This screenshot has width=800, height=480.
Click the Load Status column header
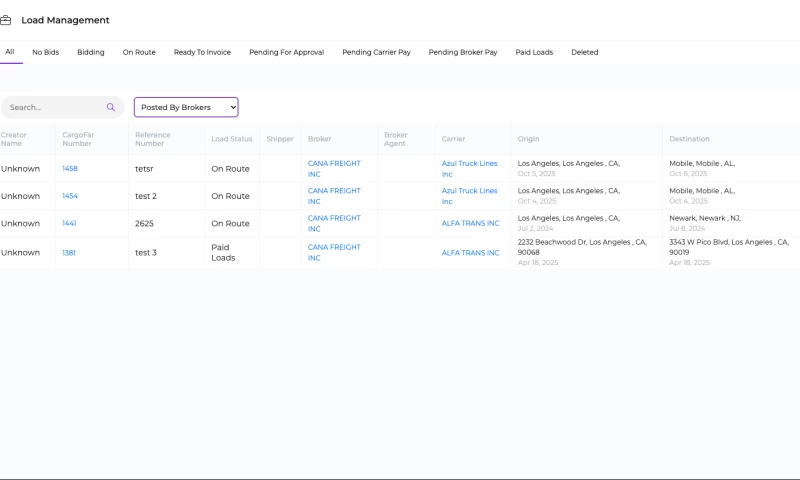tap(232, 139)
